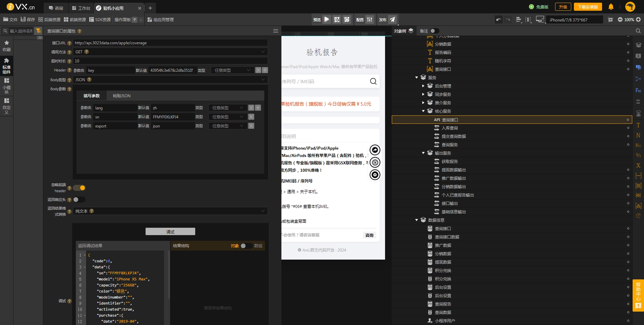Toggle visibility dot for 报告编码 row
This screenshot has width=644, height=325.
(x=628, y=52)
